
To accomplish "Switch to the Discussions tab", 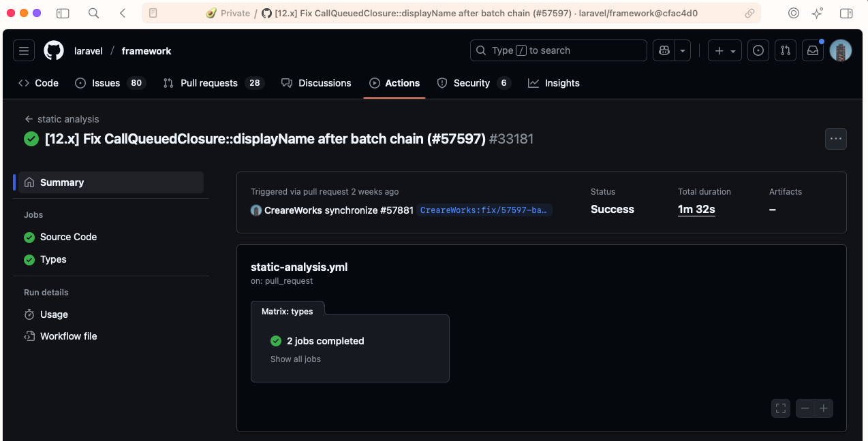I will [316, 83].
